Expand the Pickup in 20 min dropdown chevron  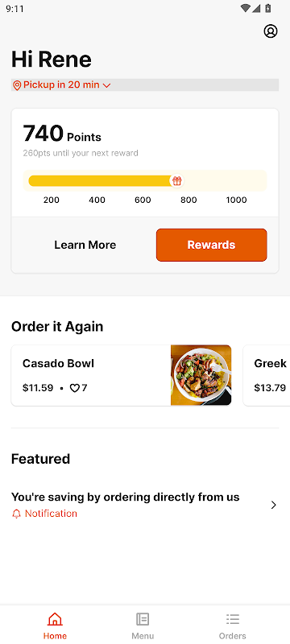point(106,85)
